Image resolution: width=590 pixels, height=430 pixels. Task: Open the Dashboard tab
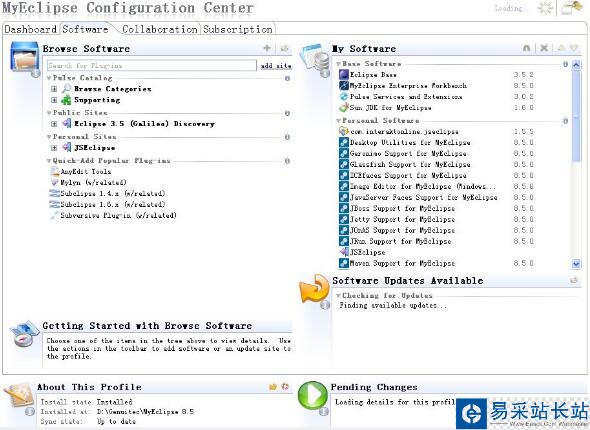(30, 29)
